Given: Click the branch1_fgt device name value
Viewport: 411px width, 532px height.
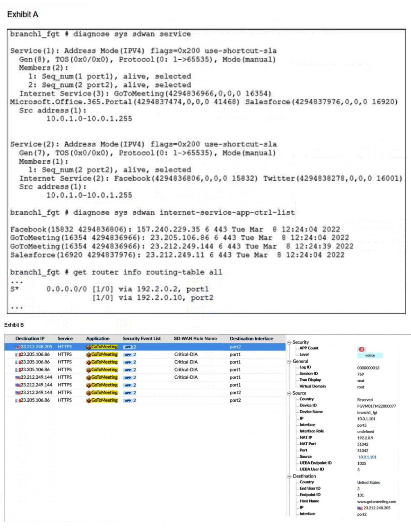Looking at the screenshot, I should 367,413.
